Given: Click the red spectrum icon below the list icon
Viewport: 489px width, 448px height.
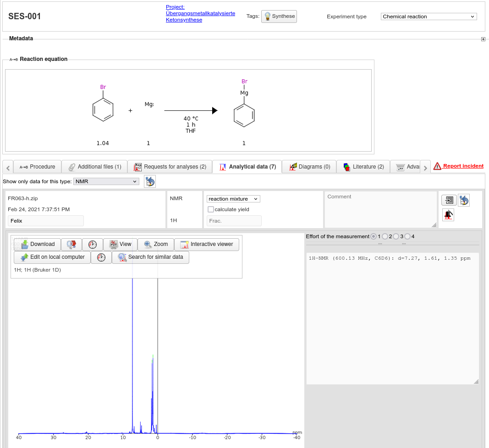Looking at the screenshot, I should click(448, 215).
